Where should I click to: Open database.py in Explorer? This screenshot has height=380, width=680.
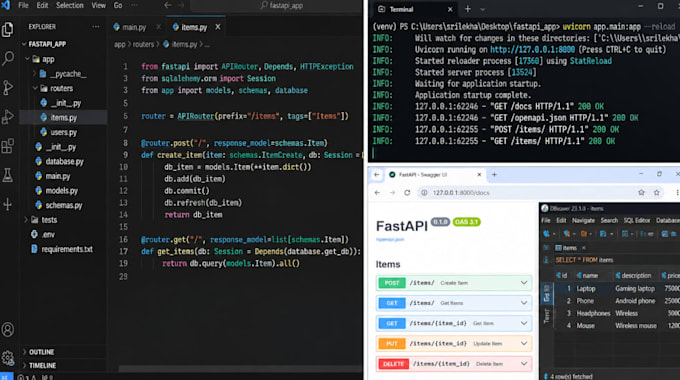tap(63, 161)
